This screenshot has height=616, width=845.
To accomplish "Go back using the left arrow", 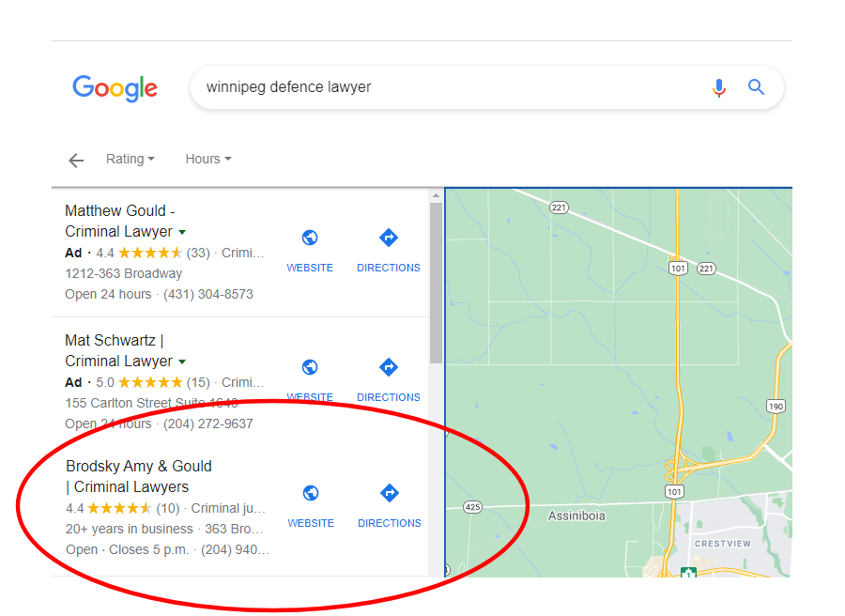I will pos(76,160).
